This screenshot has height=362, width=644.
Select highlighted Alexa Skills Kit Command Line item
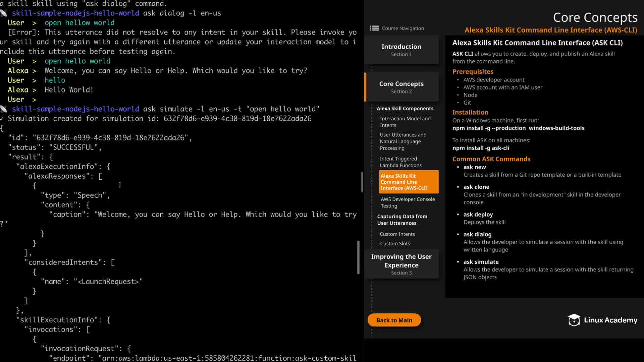(408, 182)
